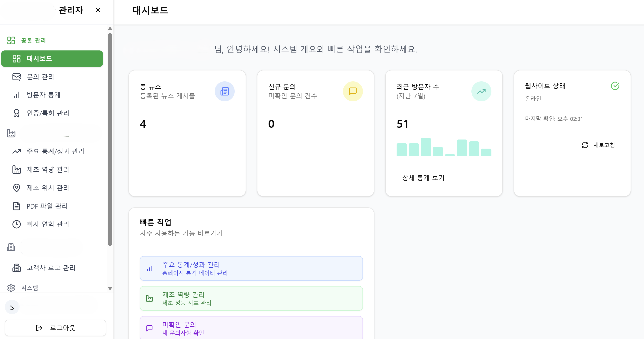Screen dimensions: 644x339
Task: Open the 상세 통계 보기 link
Action: (423, 178)
